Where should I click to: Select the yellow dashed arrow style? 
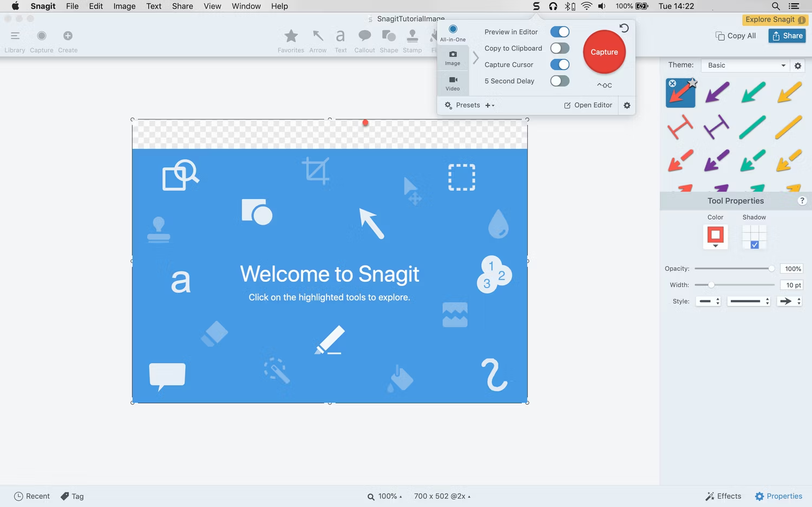[x=789, y=161]
